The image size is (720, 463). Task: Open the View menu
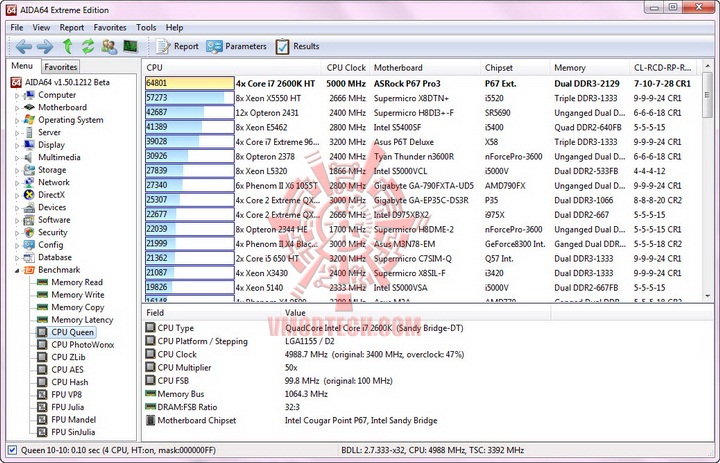pyautogui.click(x=41, y=28)
